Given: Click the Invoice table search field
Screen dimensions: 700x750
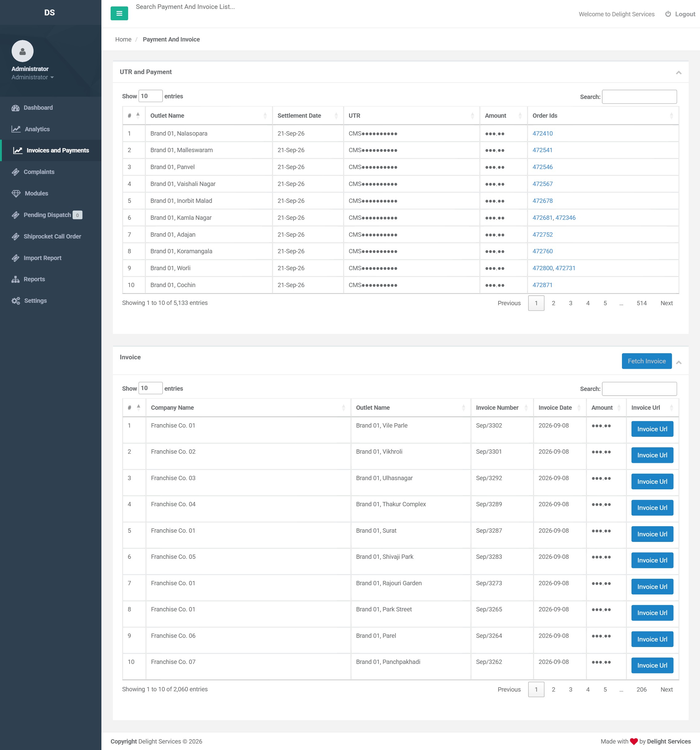Looking at the screenshot, I should [639, 389].
